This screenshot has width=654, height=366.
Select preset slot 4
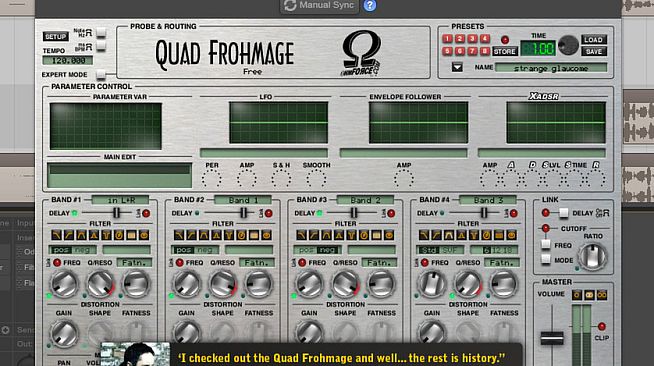[485, 39]
